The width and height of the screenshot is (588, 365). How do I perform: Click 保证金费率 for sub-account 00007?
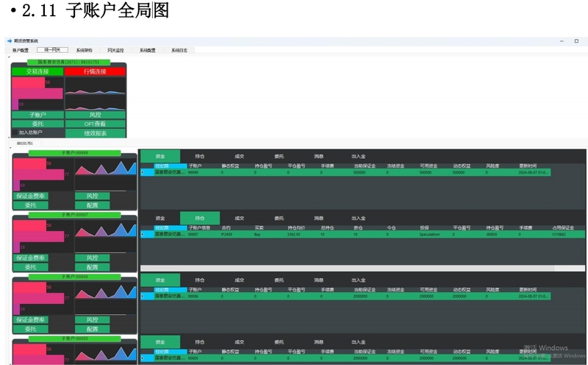[31, 258]
